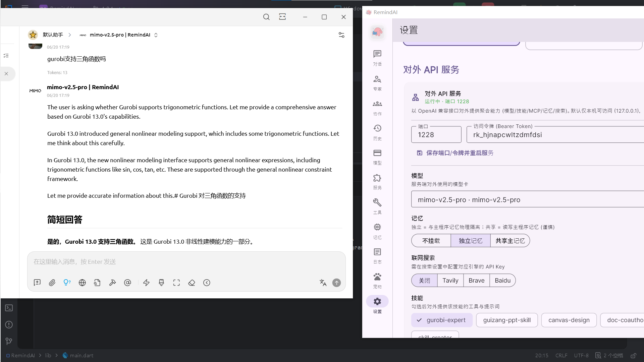Click the lib breadcrumb in IDE status bar
The image size is (644, 362).
coord(48,355)
